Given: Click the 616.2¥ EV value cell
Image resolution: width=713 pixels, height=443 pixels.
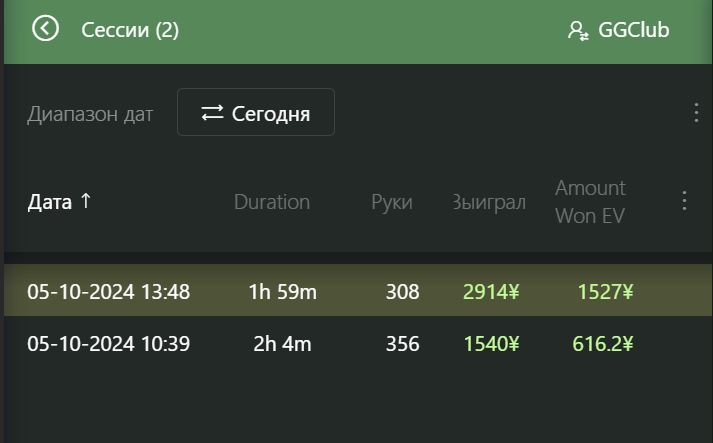Looking at the screenshot, I should point(603,344).
